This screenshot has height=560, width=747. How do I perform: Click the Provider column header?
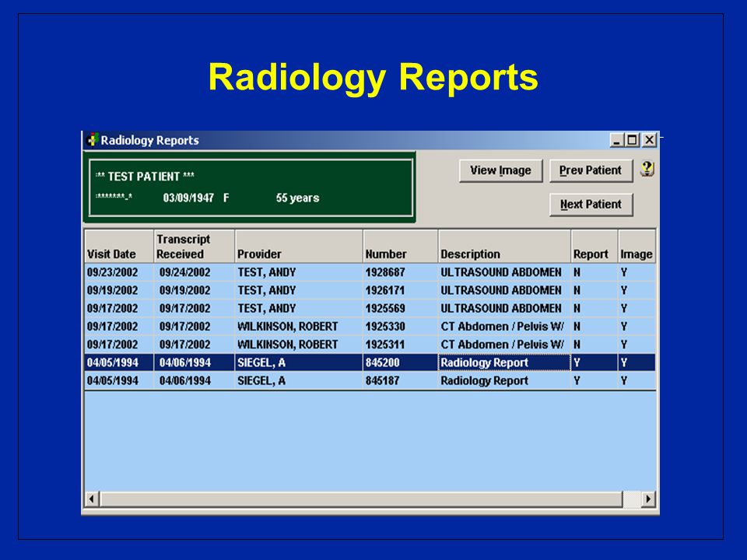(x=299, y=247)
